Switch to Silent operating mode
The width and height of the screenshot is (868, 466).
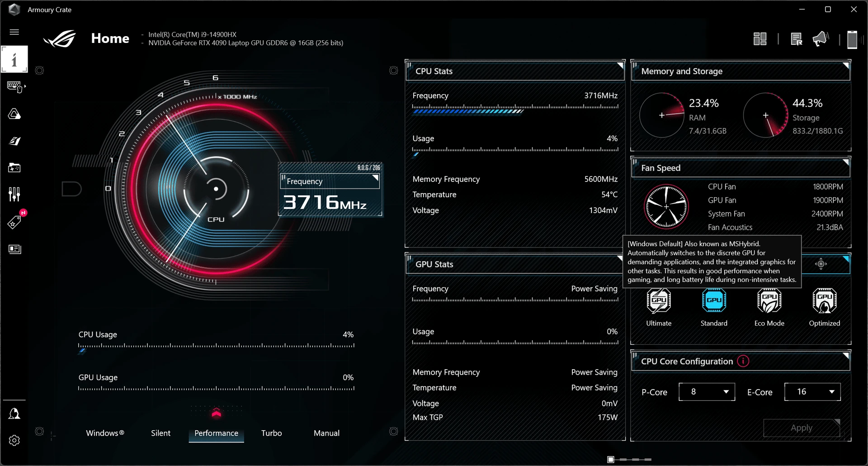(x=160, y=433)
